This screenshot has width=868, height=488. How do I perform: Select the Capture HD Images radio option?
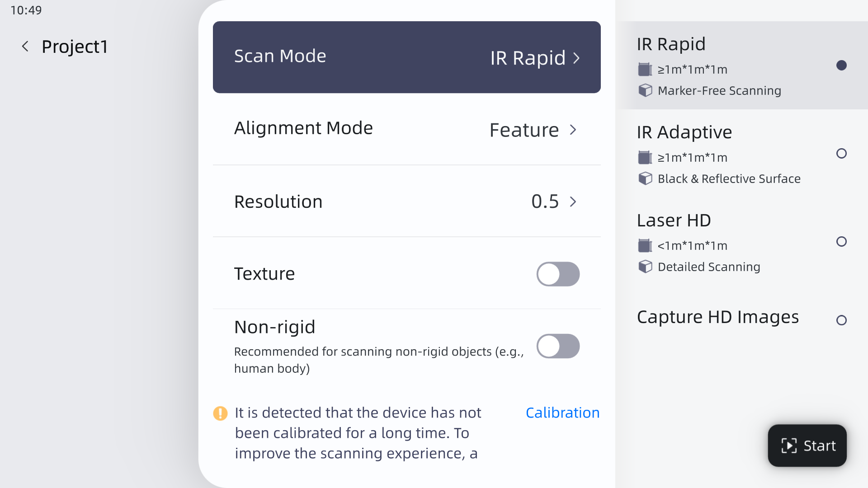[x=841, y=320]
